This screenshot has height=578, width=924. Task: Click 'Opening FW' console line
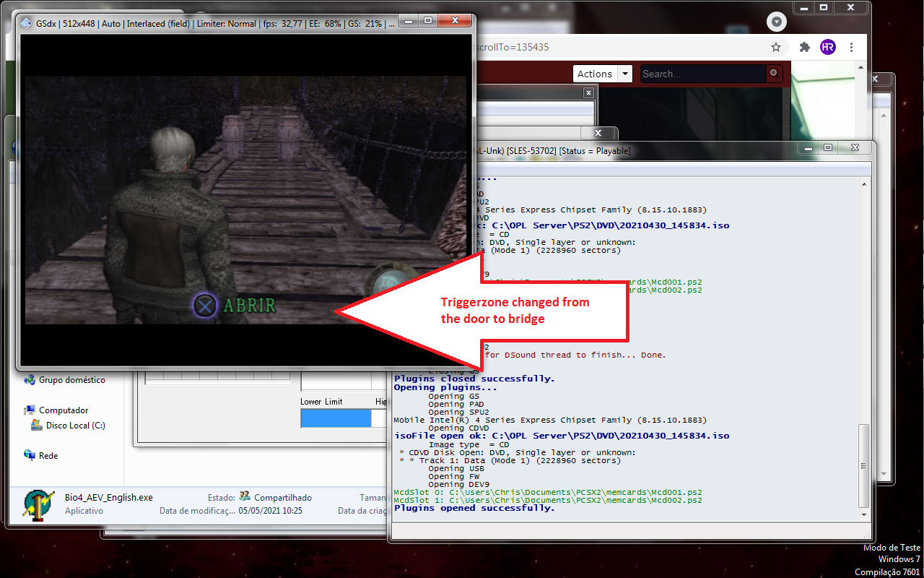[453, 476]
